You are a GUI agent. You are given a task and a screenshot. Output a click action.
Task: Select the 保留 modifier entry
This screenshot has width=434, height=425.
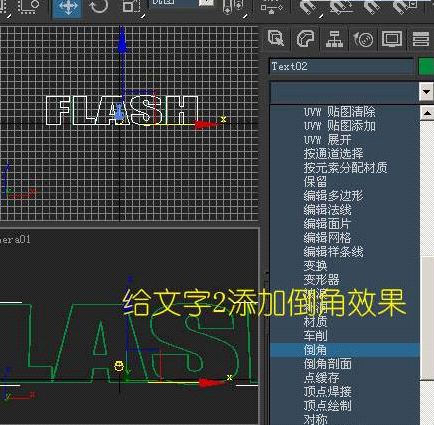(315, 181)
